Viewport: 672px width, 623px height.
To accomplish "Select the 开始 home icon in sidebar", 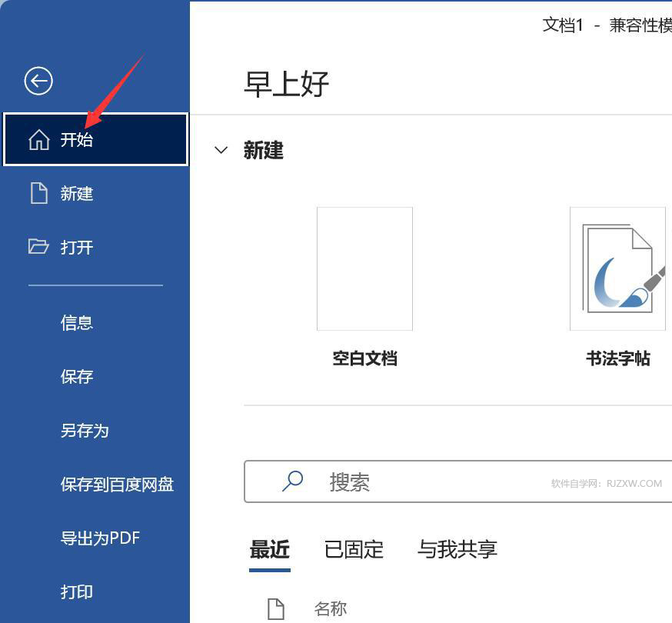I will coord(38,140).
